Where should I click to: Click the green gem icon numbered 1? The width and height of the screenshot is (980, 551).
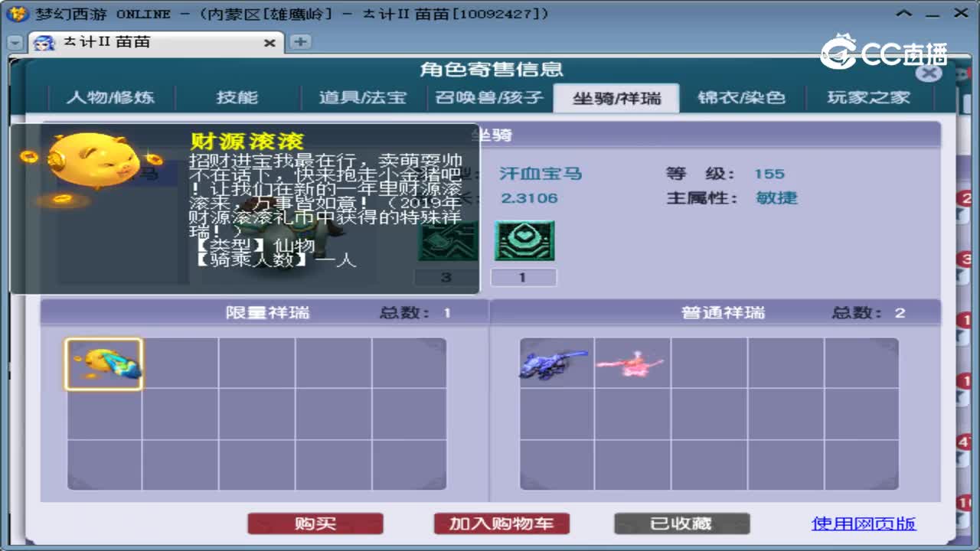[x=524, y=240]
